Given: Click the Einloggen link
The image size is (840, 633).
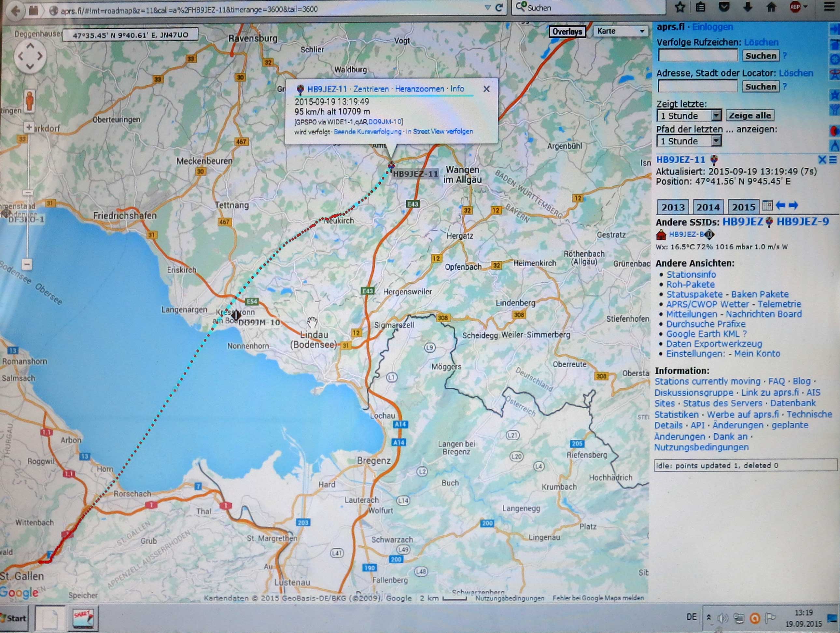Looking at the screenshot, I should click(x=712, y=27).
